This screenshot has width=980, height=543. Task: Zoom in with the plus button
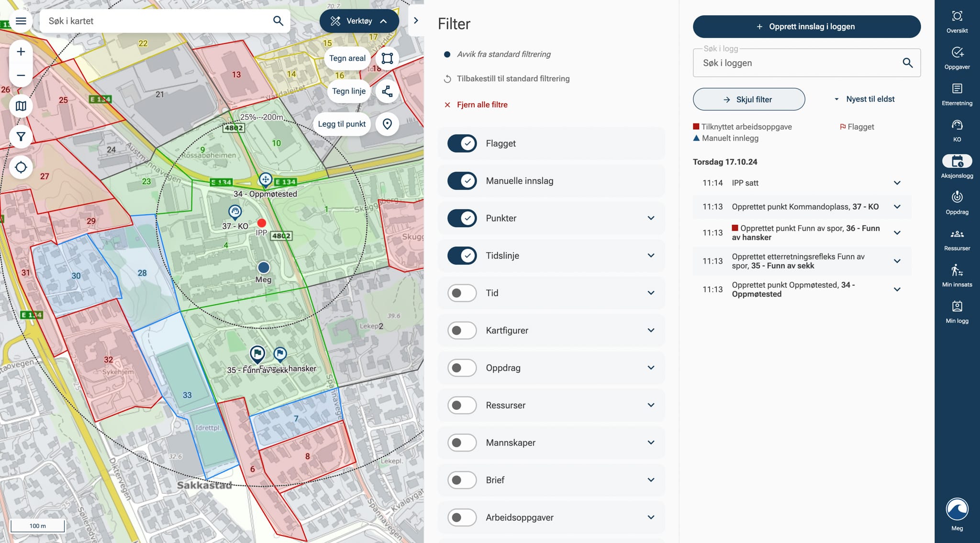[21, 52]
